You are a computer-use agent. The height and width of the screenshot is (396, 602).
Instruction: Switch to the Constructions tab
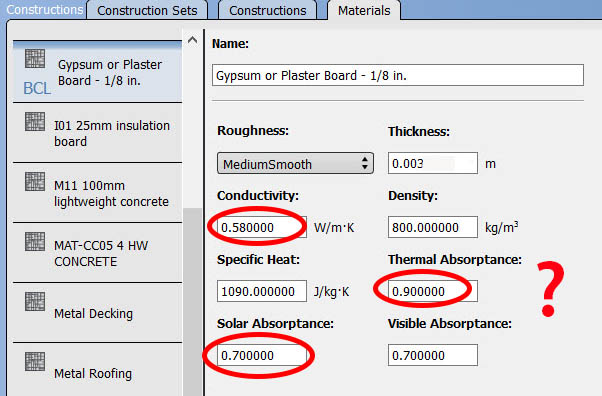coord(268,10)
